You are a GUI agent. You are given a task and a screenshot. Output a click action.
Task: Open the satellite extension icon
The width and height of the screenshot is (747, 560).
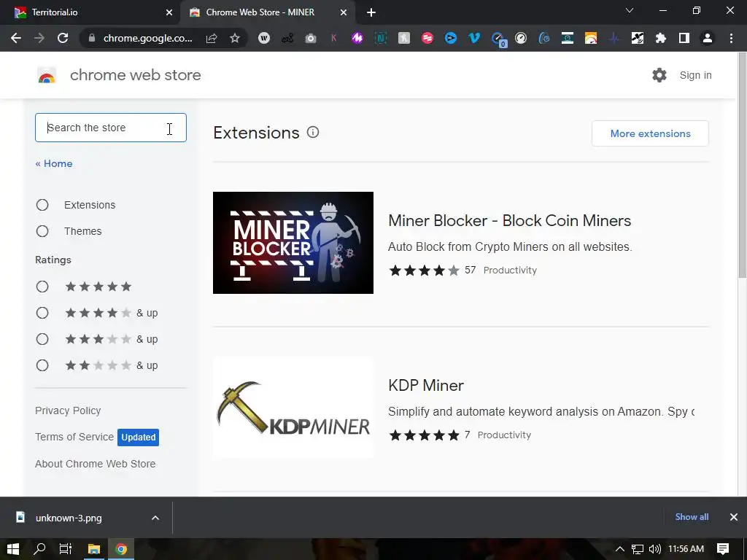[x=638, y=38]
